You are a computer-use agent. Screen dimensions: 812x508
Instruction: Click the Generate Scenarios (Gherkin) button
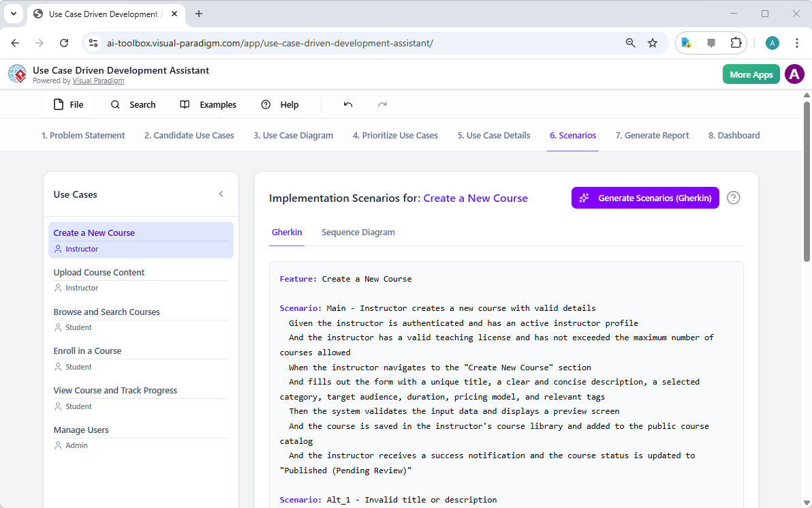(x=644, y=198)
